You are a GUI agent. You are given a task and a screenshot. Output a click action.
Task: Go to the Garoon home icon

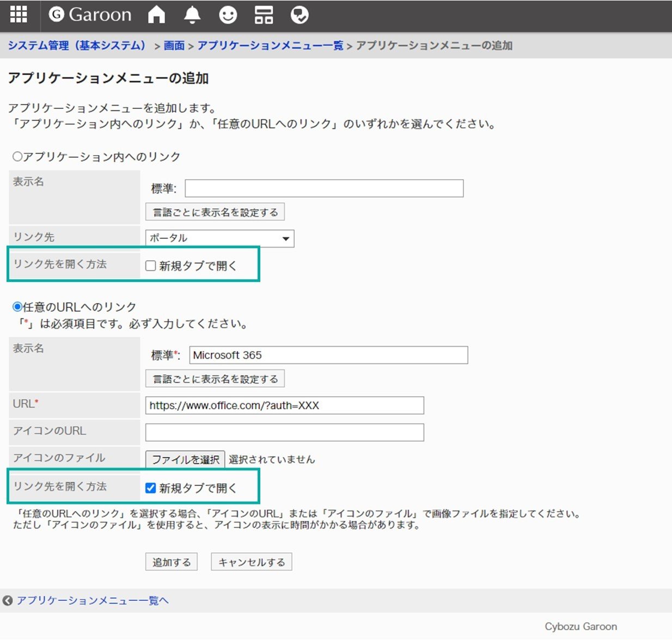pyautogui.click(x=156, y=15)
